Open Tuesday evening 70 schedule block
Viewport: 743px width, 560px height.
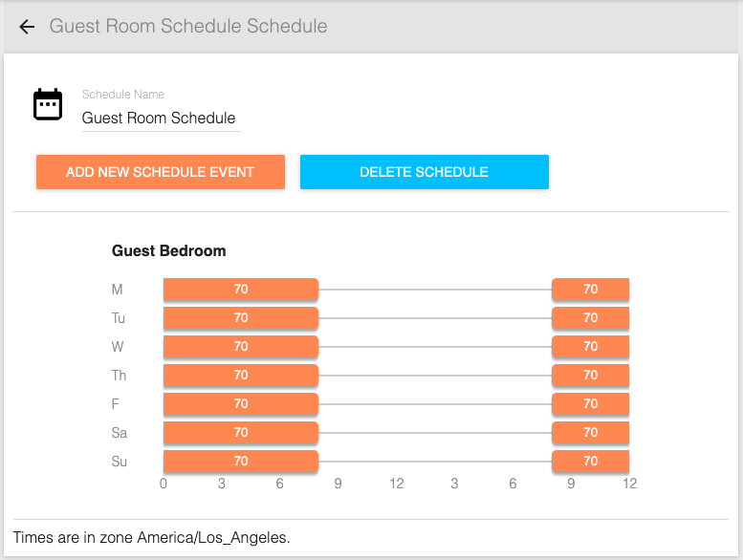click(x=590, y=318)
